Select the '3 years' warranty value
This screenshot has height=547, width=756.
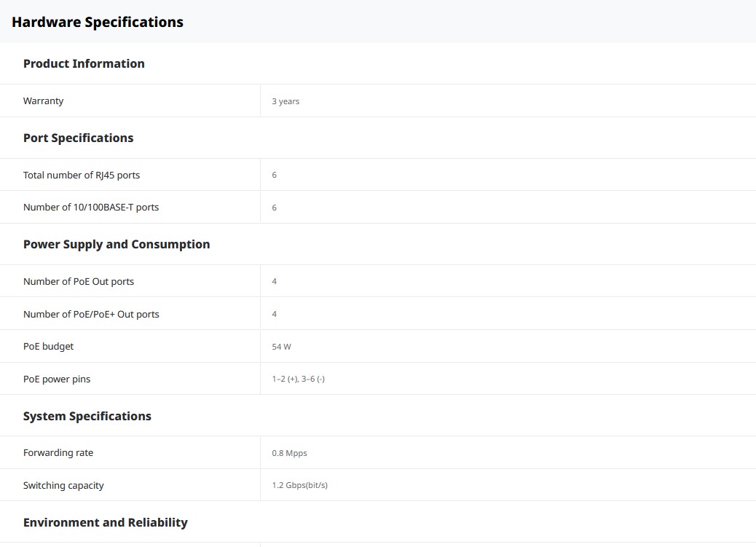tap(286, 101)
